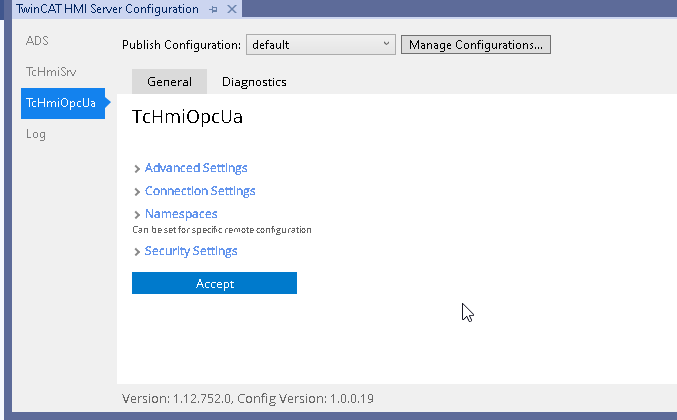Click the Manage Configurations button
Screen dimensions: 677x420
point(476,44)
